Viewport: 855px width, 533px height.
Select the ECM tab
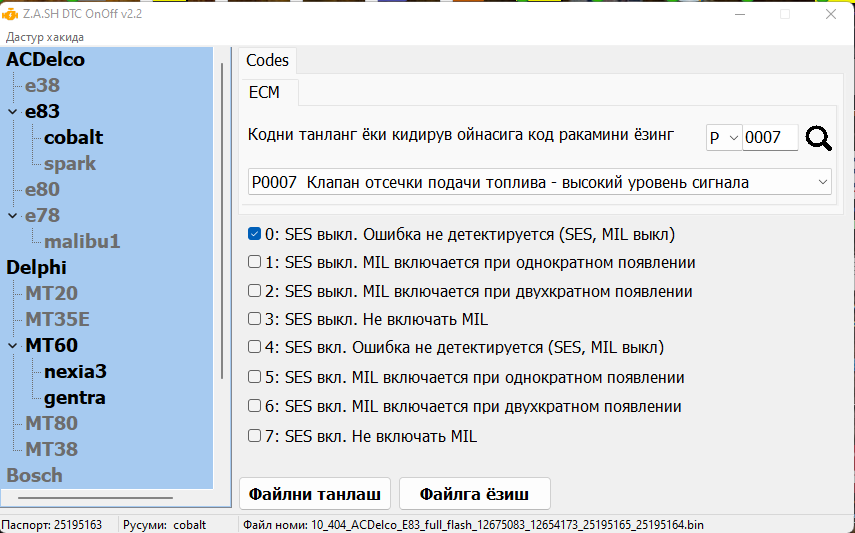point(264,93)
